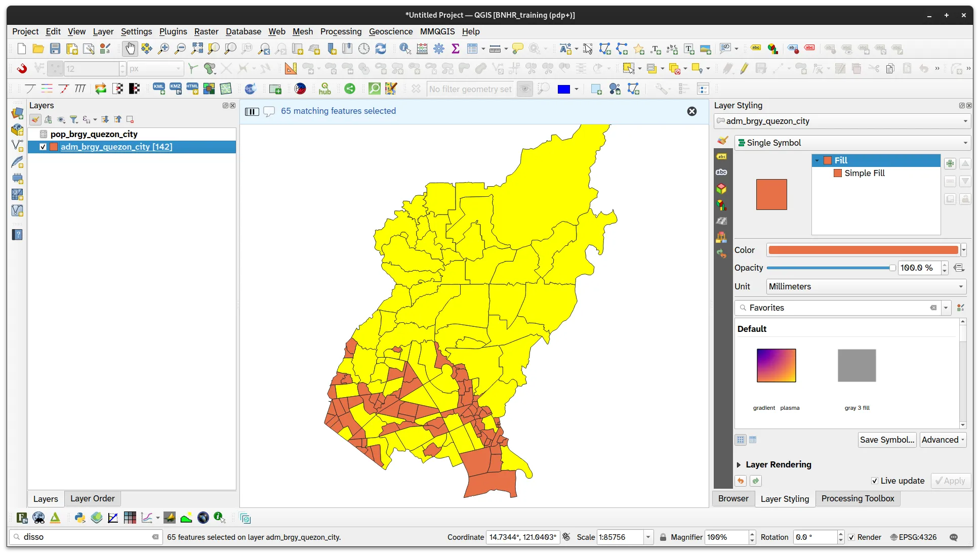Screen dimensions: 980x555
Task: Launch the Processing Toolbox options icon
Action: pyautogui.click(x=438, y=49)
